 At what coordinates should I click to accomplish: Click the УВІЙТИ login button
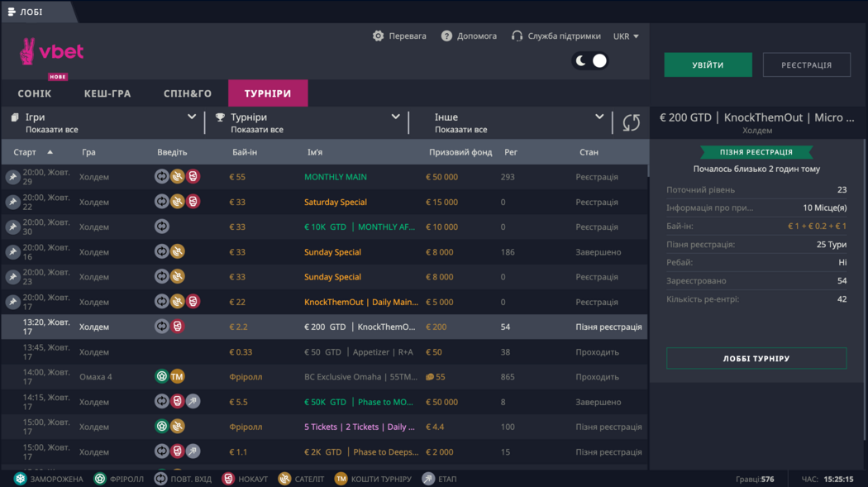708,65
